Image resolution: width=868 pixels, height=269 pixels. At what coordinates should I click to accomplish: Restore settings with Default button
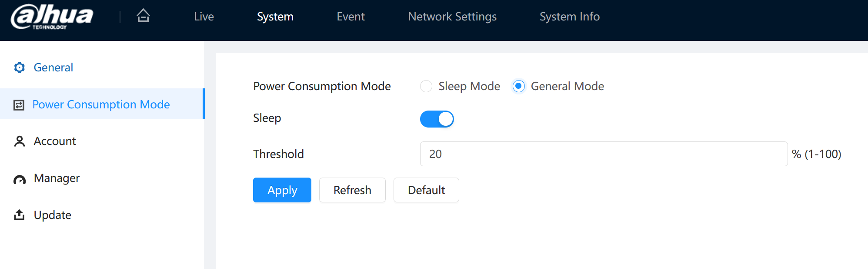point(426,190)
